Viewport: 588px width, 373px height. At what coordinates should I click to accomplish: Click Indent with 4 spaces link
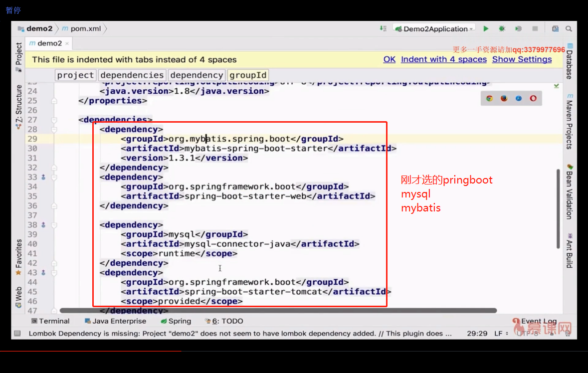point(444,60)
